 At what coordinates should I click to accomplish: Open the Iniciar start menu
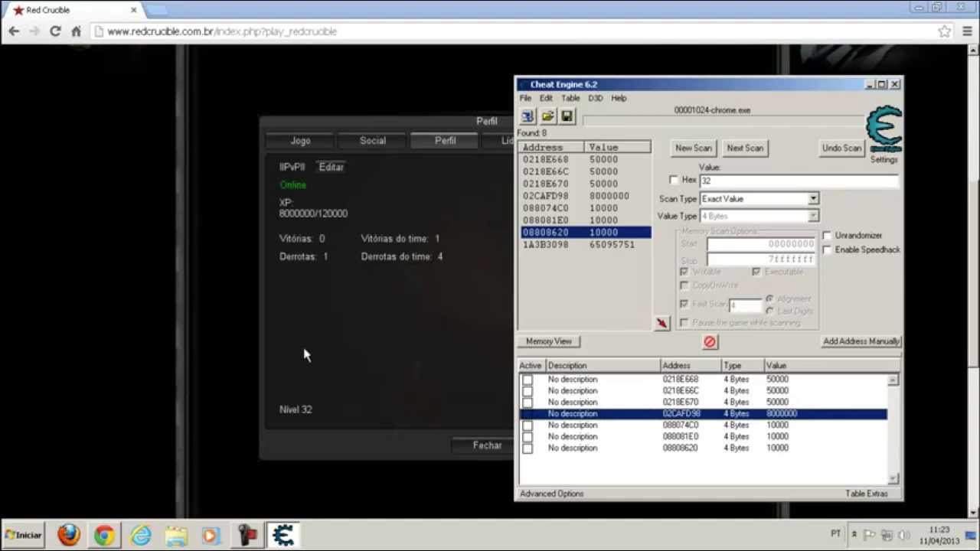[x=23, y=535]
